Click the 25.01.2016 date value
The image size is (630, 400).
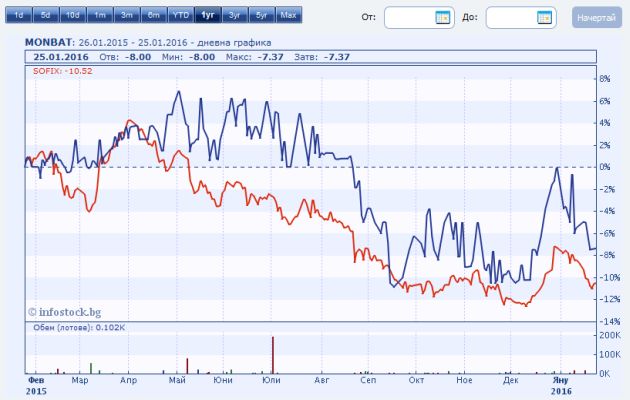[x=61, y=57]
